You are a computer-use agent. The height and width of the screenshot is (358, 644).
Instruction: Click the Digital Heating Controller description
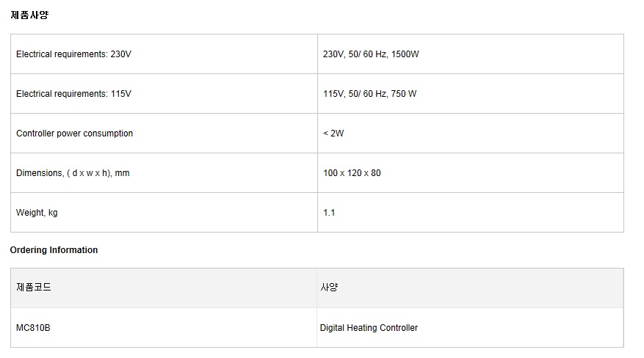pos(369,328)
